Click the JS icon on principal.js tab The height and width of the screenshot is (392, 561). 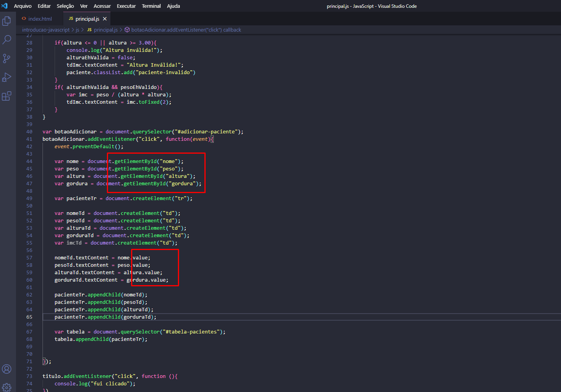pyautogui.click(x=71, y=19)
